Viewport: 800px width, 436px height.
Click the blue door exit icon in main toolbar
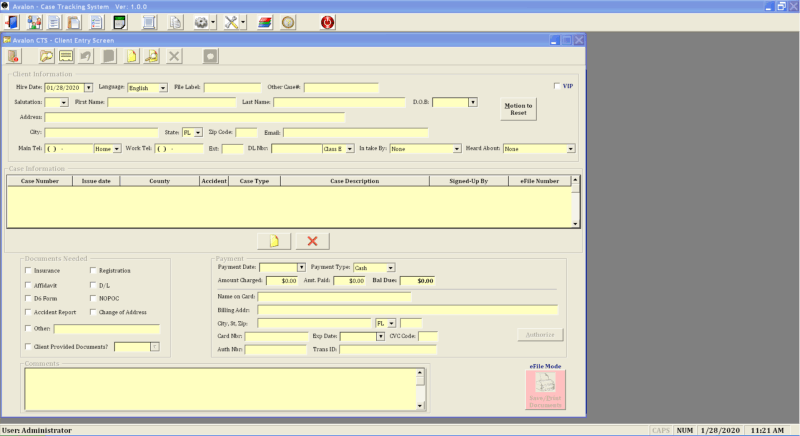click(11, 22)
